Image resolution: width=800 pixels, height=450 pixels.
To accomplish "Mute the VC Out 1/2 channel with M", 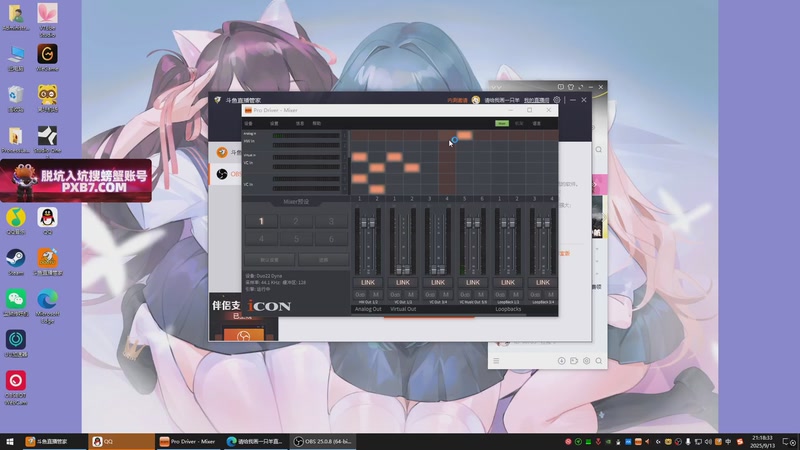I will pos(411,294).
